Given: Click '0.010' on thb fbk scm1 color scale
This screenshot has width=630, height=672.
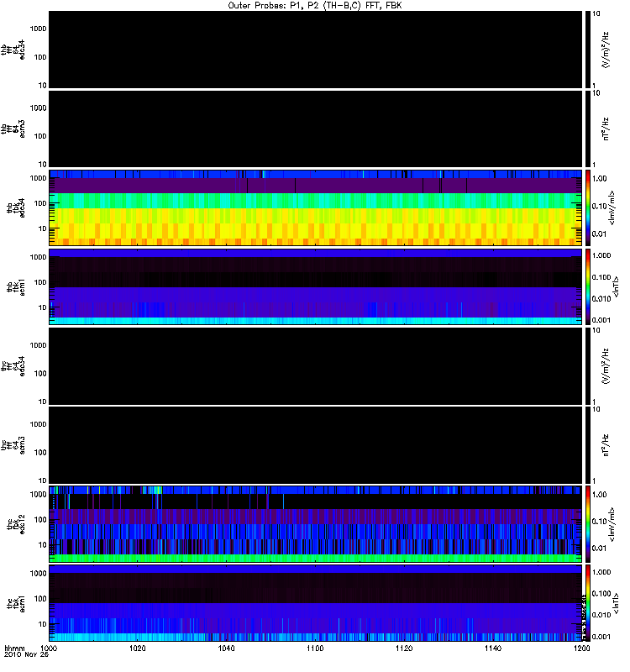Looking at the screenshot, I should pyautogui.click(x=601, y=299).
